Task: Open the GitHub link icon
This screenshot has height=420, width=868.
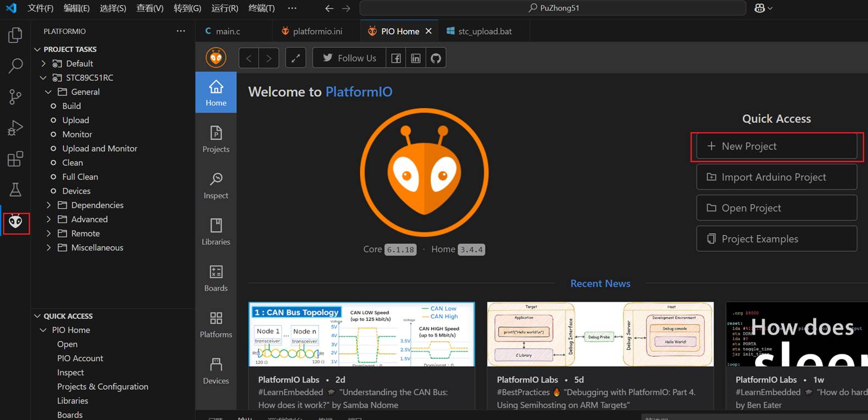Action: click(x=436, y=58)
